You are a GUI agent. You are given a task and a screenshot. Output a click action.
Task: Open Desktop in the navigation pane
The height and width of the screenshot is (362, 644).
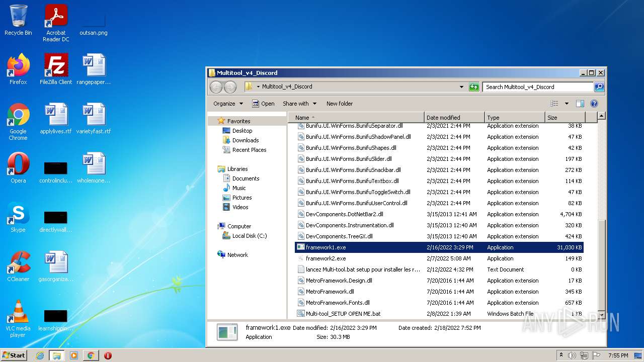(242, 131)
